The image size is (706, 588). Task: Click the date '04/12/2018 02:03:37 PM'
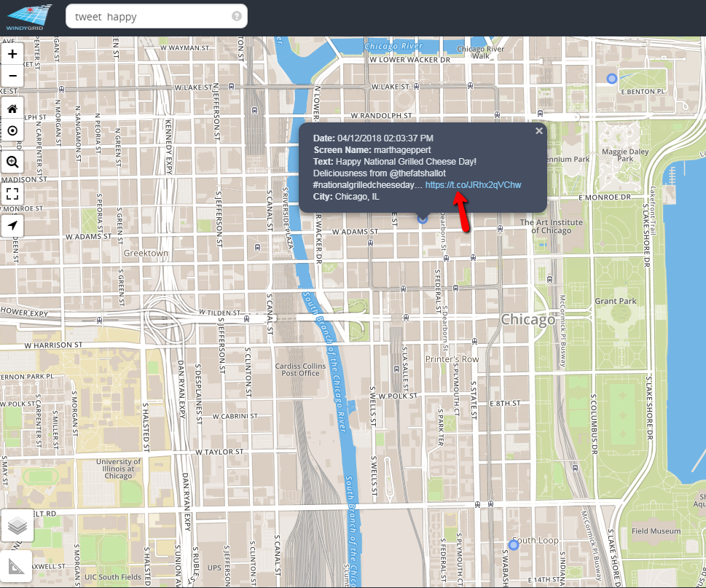coord(385,138)
